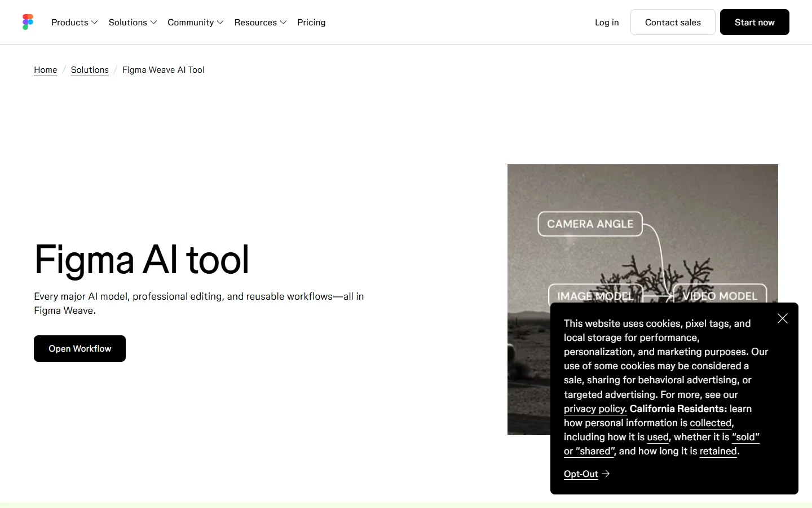The image size is (812, 508).
Task: Click the Opt-Out link
Action: click(x=581, y=474)
